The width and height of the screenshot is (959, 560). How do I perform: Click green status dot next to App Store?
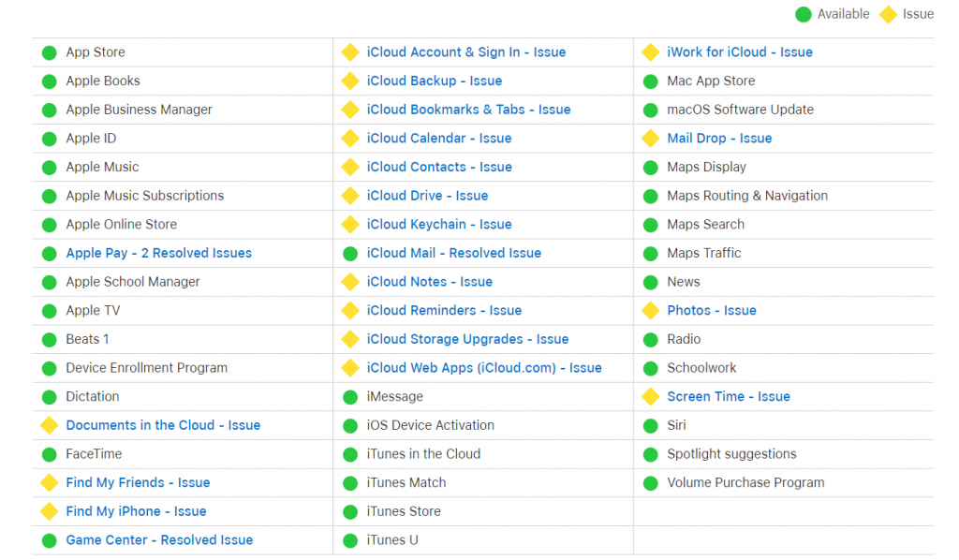click(50, 52)
